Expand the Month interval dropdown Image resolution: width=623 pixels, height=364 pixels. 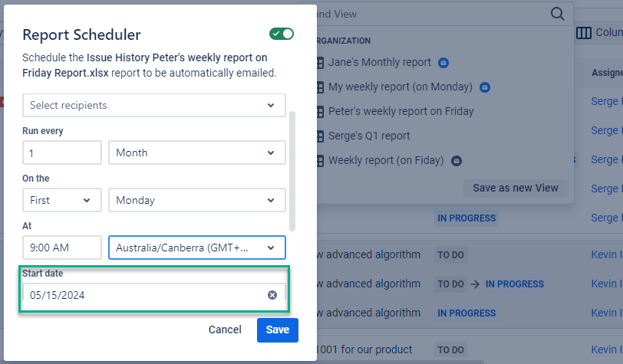click(x=196, y=152)
